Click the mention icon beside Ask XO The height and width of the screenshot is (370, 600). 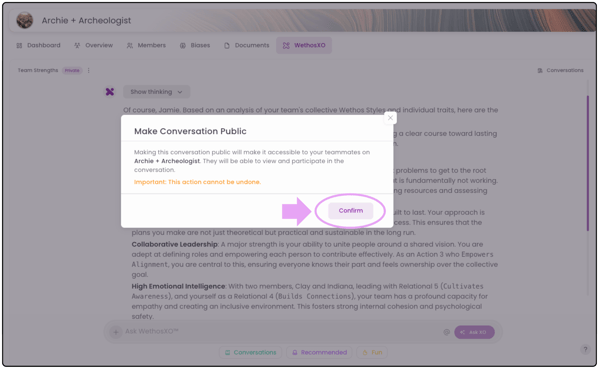pos(446,332)
